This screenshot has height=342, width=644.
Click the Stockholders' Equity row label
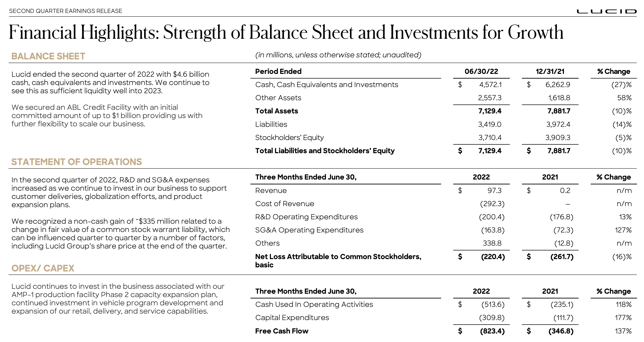coord(289,137)
